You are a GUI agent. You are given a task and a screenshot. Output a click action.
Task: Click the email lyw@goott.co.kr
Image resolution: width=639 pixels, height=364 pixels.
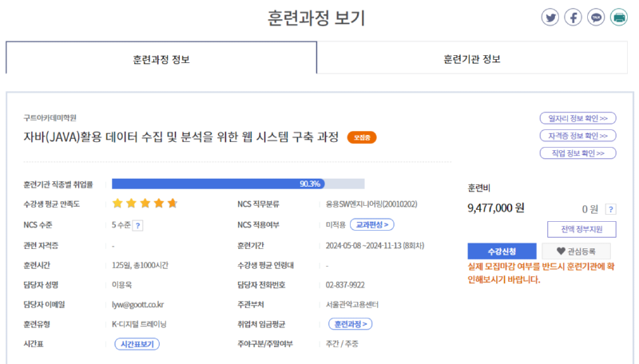(137, 305)
